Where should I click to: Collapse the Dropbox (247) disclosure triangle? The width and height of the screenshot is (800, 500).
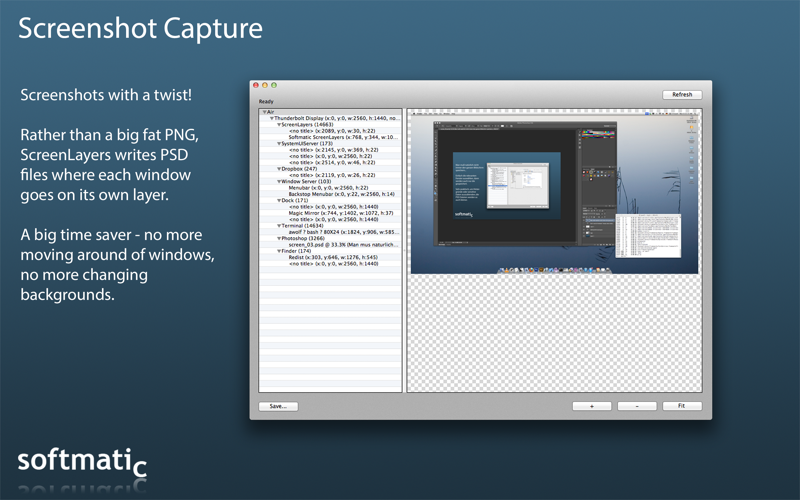279,169
